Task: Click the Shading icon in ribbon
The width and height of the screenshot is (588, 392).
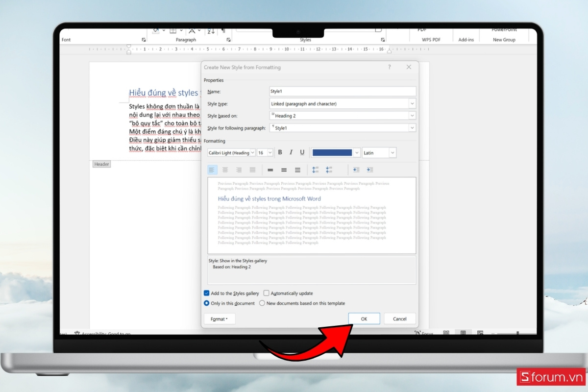Action: click(x=156, y=31)
